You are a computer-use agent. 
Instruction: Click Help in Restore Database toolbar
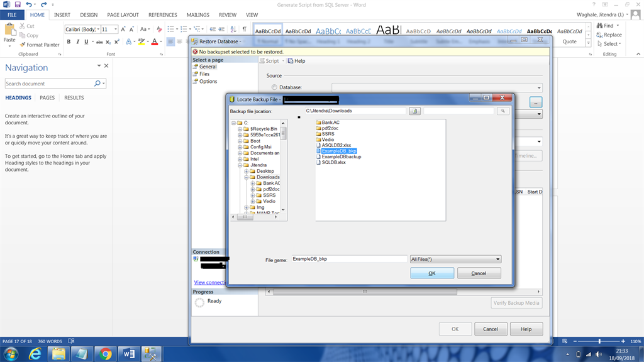(296, 61)
